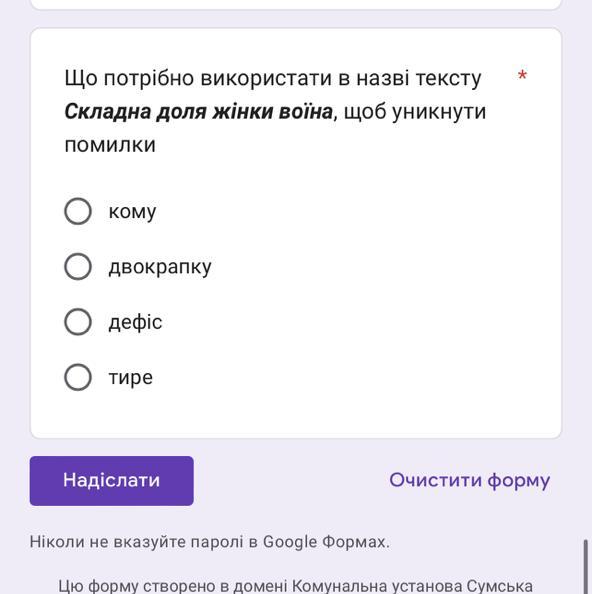Mark the дефіс radio circle
The width and height of the screenshot is (592, 594).
point(78,322)
